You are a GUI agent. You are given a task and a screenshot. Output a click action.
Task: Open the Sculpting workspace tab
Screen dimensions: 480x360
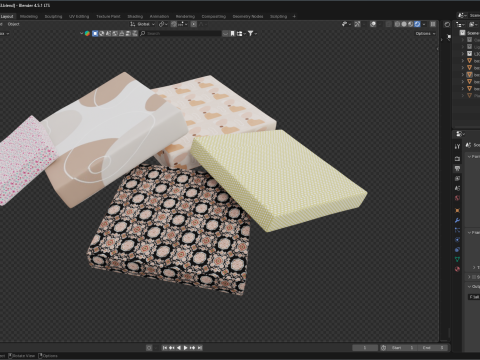(x=53, y=16)
